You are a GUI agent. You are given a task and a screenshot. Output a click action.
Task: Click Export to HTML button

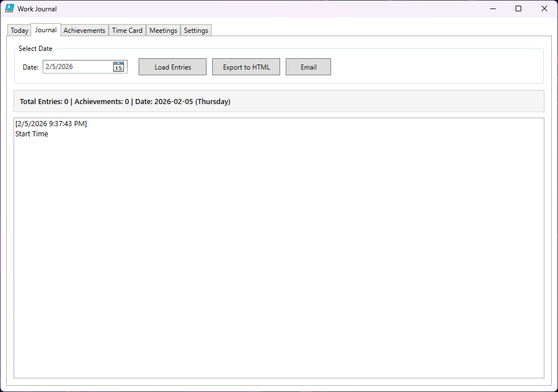(x=246, y=67)
